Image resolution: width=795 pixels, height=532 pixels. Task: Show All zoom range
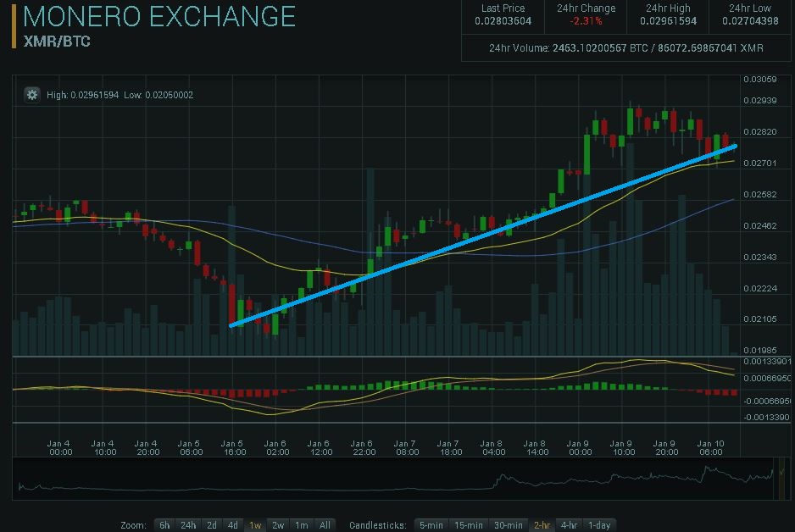(325, 525)
